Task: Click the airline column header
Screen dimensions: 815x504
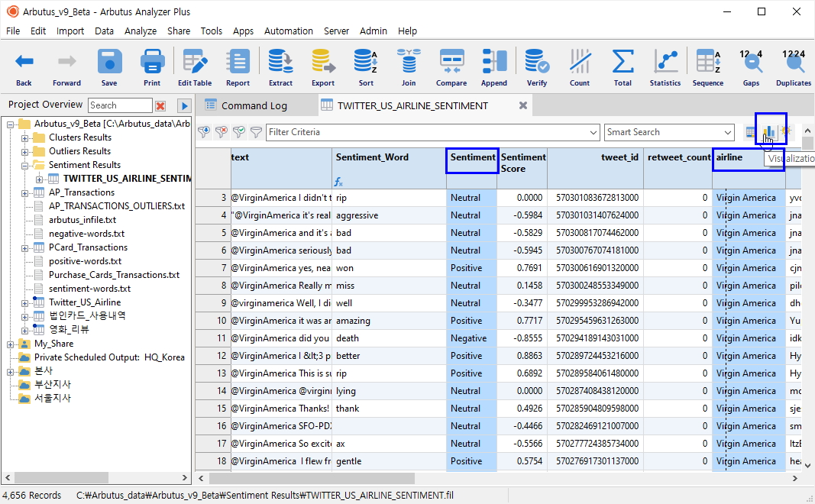Action: pyautogui.click(x=749, y=168)
